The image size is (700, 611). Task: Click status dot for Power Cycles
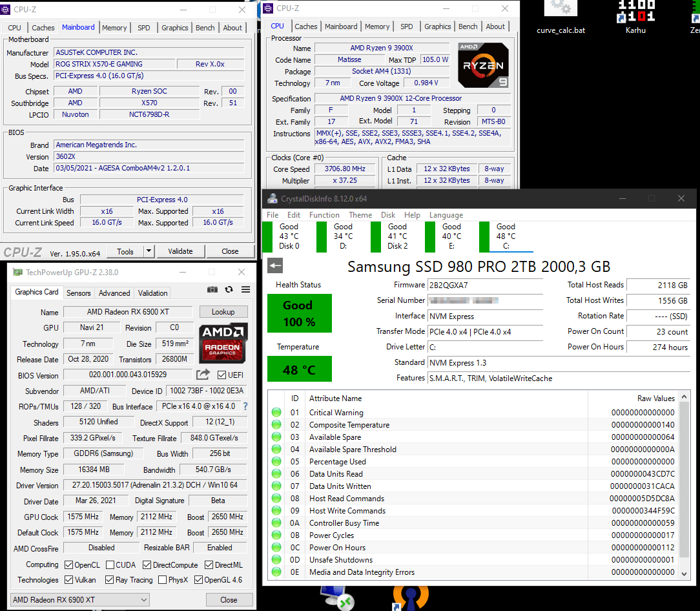tap(276, 535)
